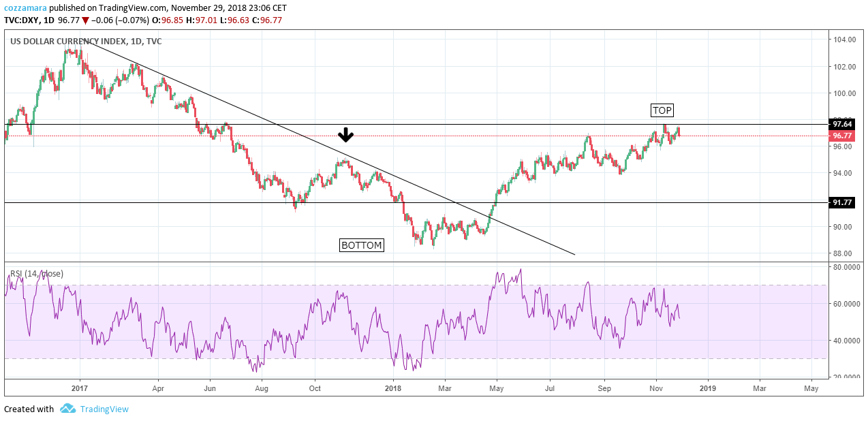Click the publish date 'November 29, 2018 23:06 CET'
Image resolution: width=868 pixels, height=421 pixels.
coord(228,8)
